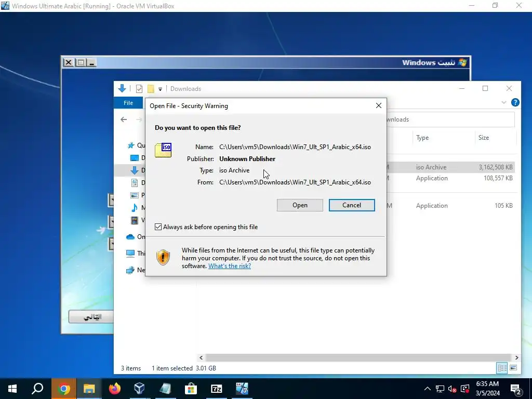Open Customize Quick Access Toolbar dropdown
532x399 pixels.
160,89
